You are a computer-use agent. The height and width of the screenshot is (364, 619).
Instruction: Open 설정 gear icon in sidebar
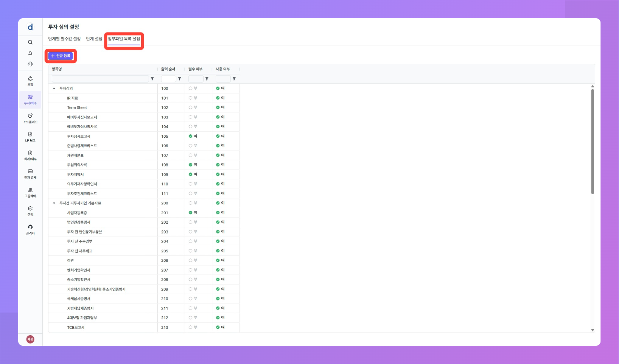30,210
